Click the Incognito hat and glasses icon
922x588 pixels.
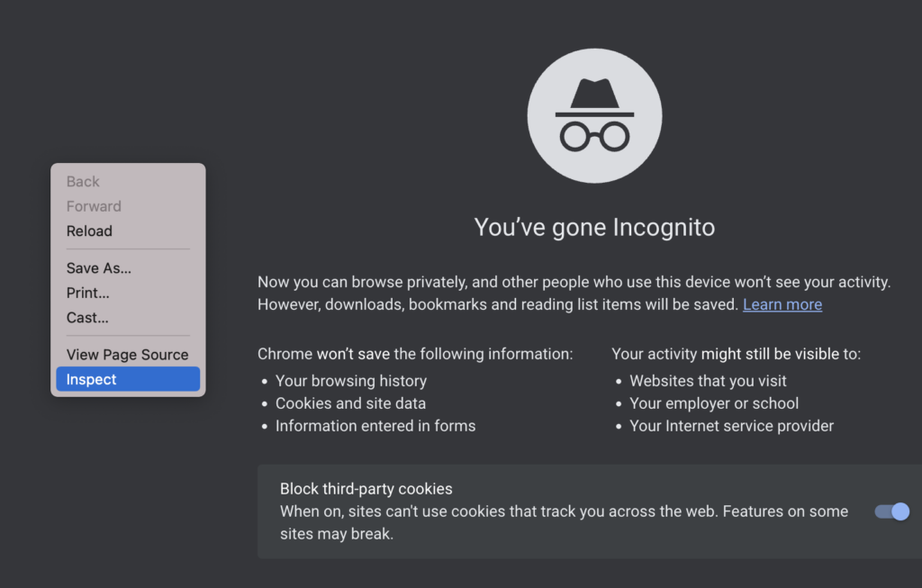[x=594, y=116]
